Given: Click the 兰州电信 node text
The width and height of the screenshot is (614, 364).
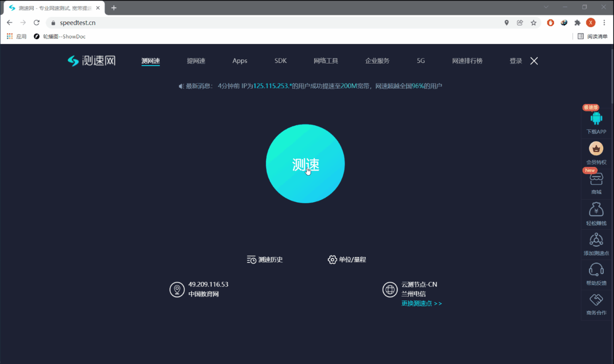Looking at the screenshot, I should click(413, 293).
